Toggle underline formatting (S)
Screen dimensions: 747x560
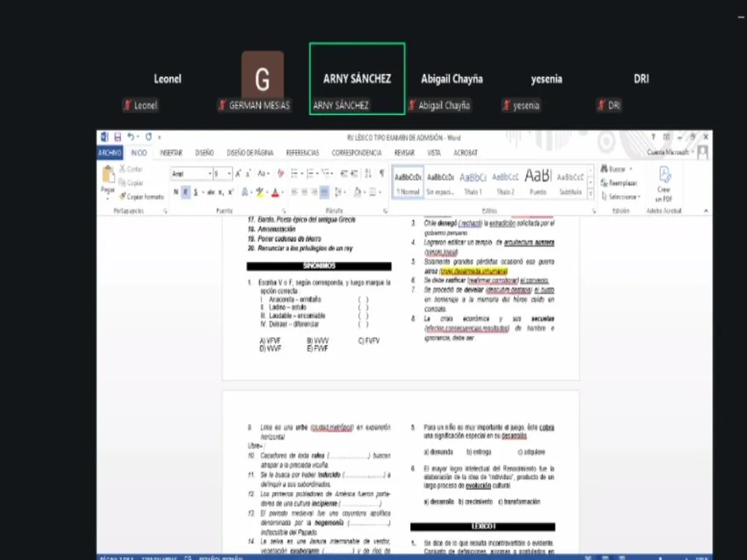[x=195, y=192]
